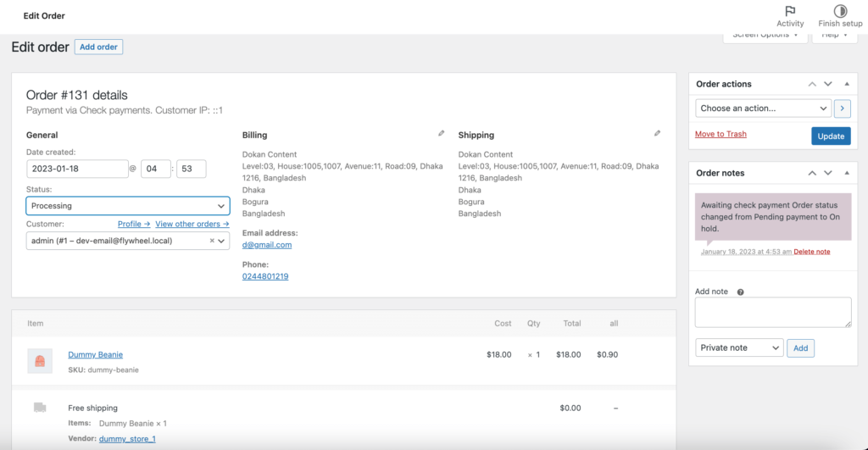The image size is (868, 450).
Task: Open the Finish setup icon
Action: point(840,11)
